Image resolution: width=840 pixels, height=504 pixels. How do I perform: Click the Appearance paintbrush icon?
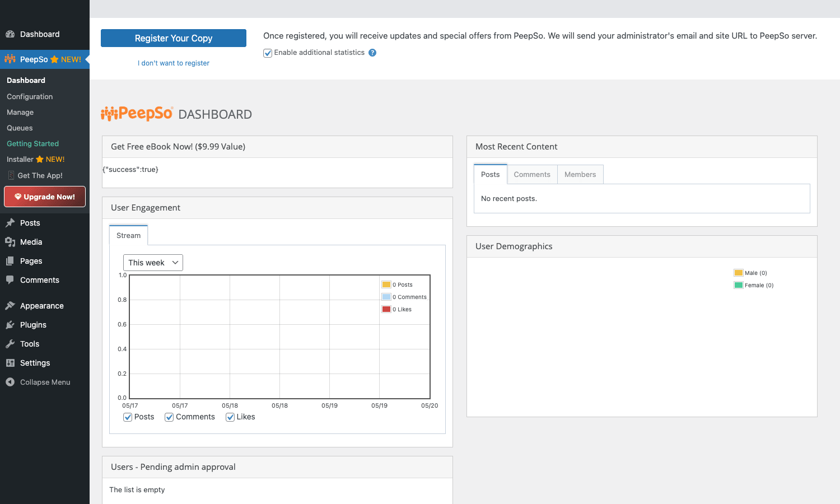coord(10,306)
